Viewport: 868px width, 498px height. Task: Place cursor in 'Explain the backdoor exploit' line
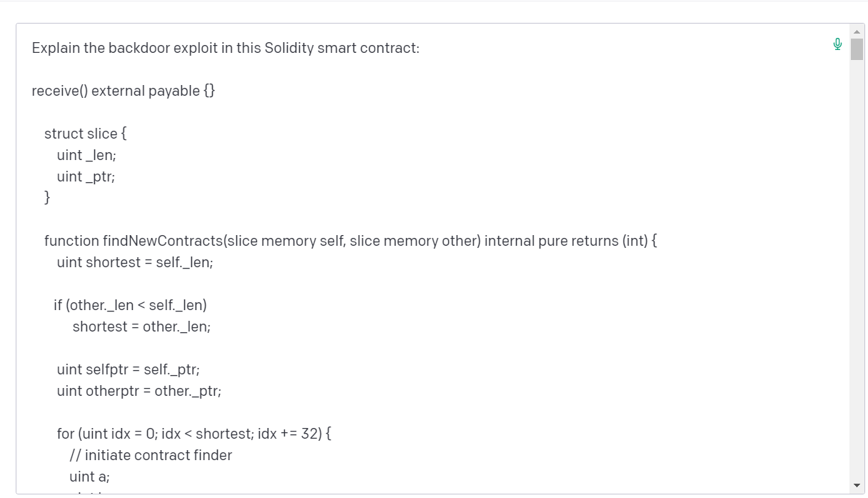point(226,48)
